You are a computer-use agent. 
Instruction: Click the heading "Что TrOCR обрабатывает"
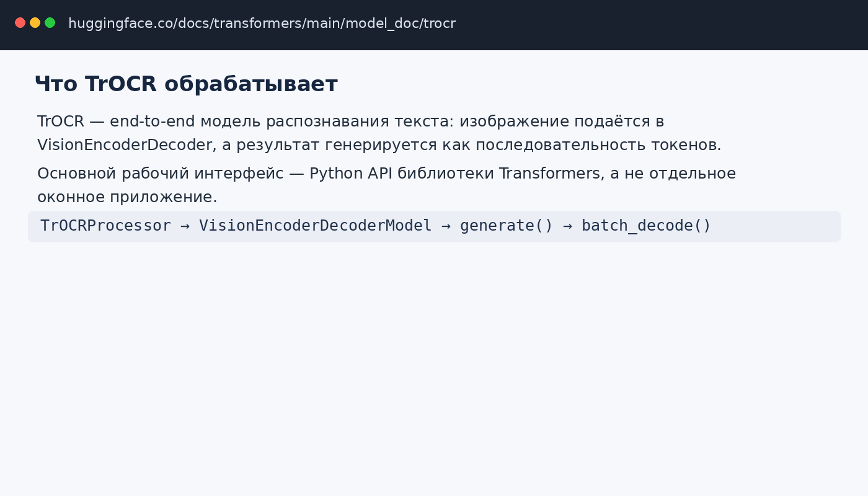(186, 84)
